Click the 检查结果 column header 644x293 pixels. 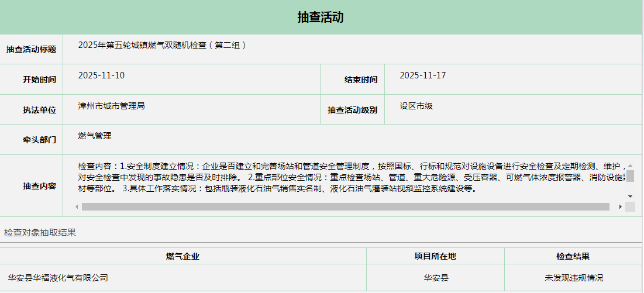pos(573,256)
